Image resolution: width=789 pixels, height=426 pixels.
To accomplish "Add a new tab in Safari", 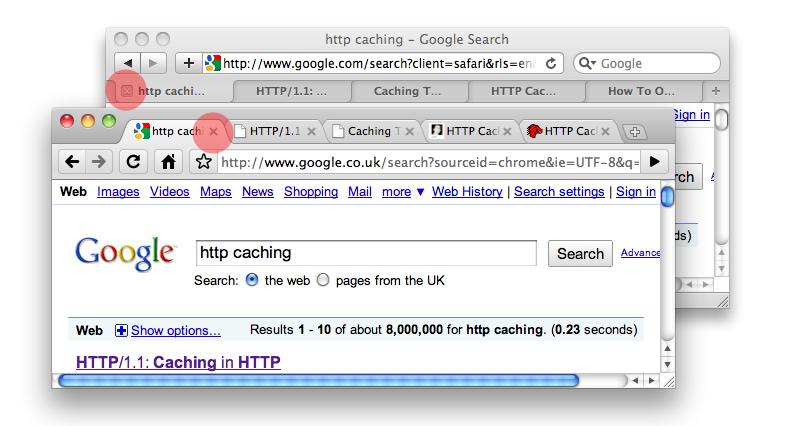I will [x=716, y=91].
